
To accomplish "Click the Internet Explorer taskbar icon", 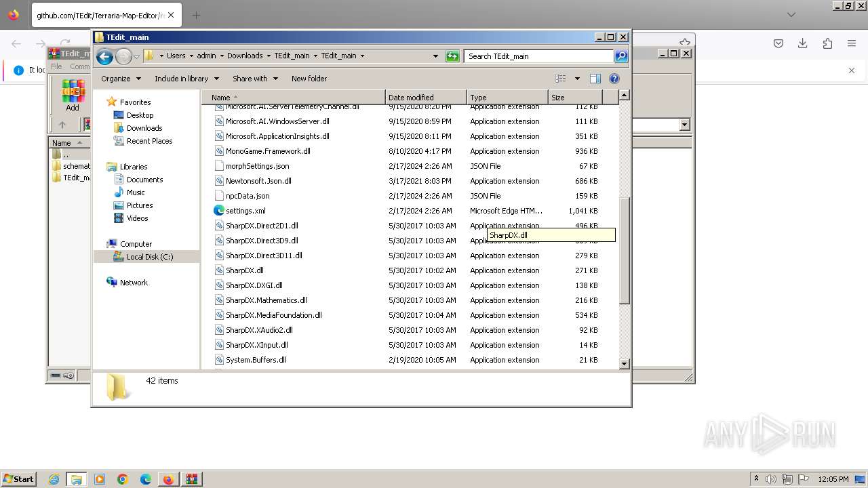I will 54,479.
